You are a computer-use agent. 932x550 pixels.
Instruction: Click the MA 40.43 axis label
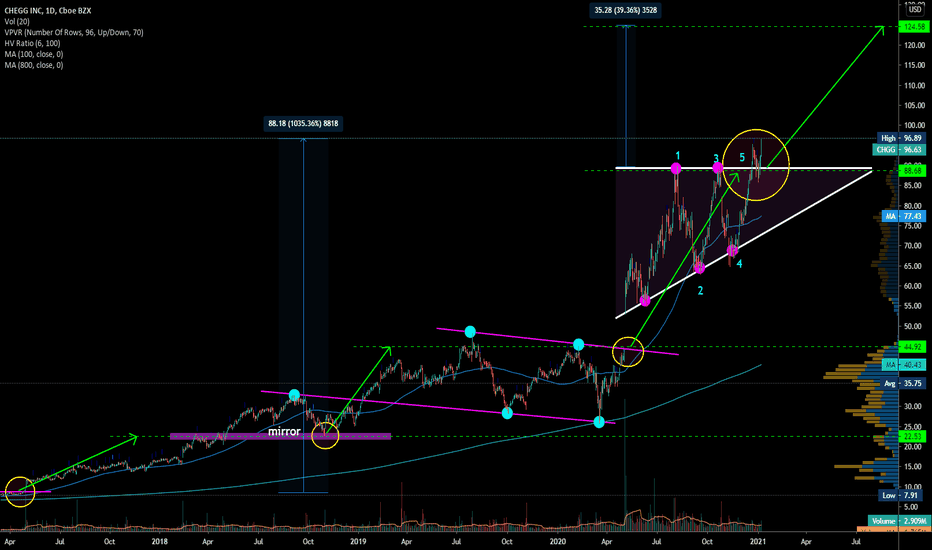point(905,364)
